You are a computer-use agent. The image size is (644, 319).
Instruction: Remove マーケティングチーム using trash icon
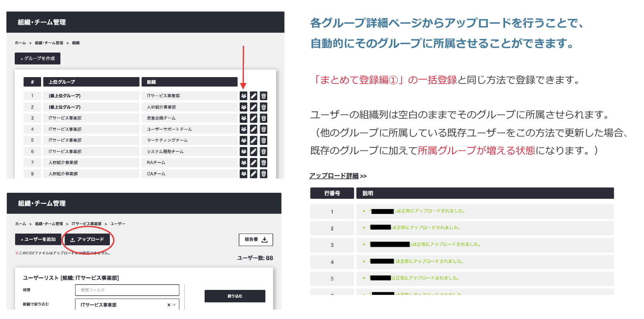point(263,140)
